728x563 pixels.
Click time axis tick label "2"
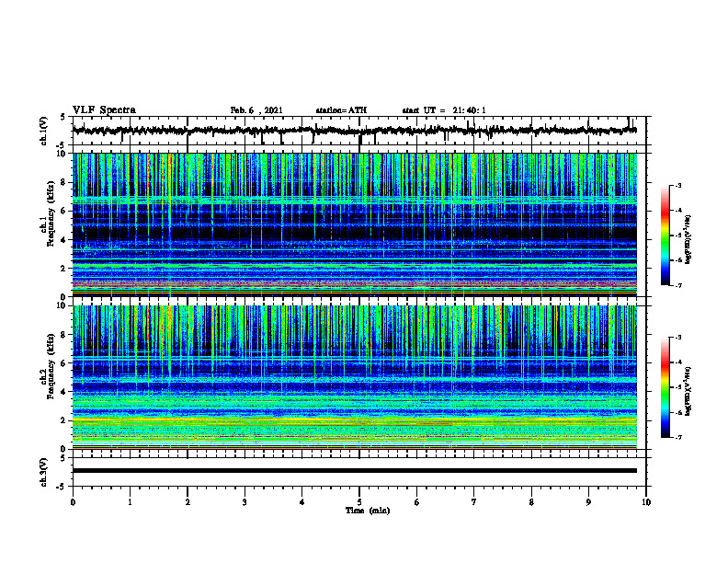coord(188,502)
